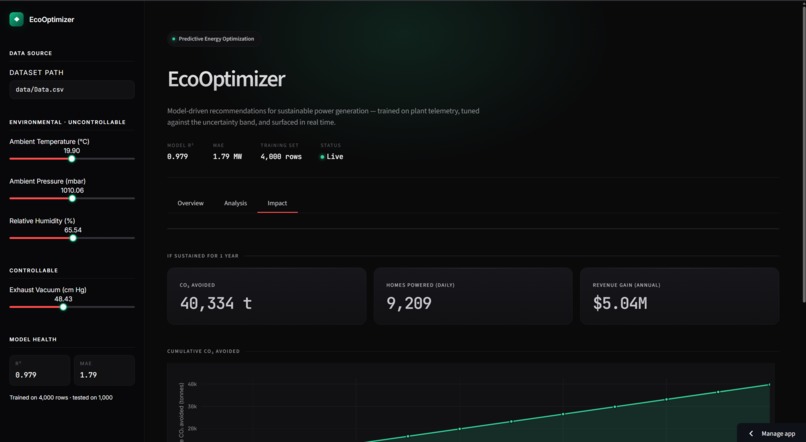Click the 'If sustained for 1 year' section label

pos(203,256)
